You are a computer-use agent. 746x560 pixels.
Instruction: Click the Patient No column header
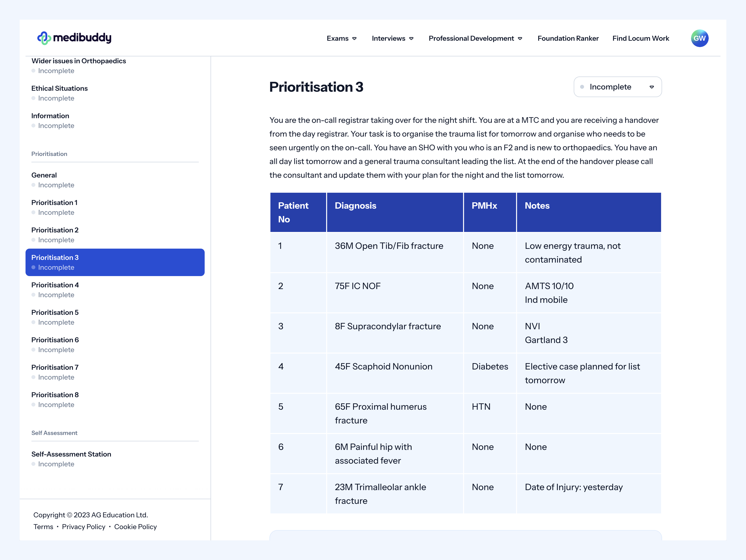(298, 212)
